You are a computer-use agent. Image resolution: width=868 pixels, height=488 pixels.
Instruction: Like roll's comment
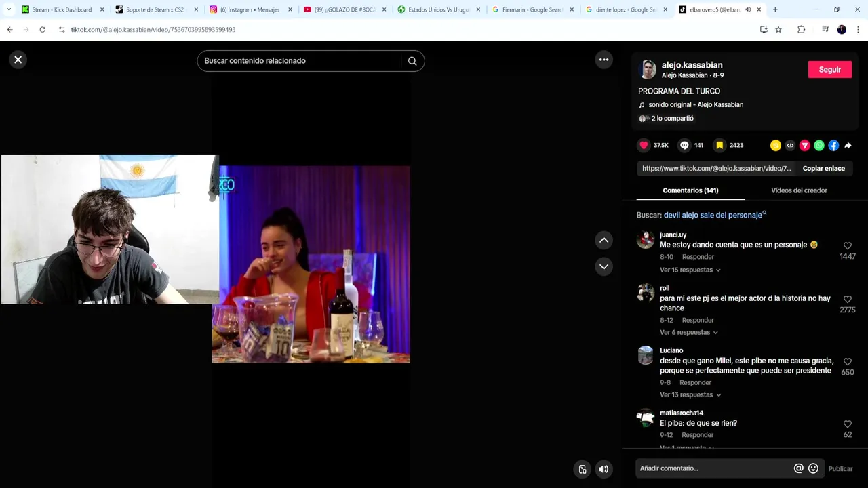(x=847, y=299)
